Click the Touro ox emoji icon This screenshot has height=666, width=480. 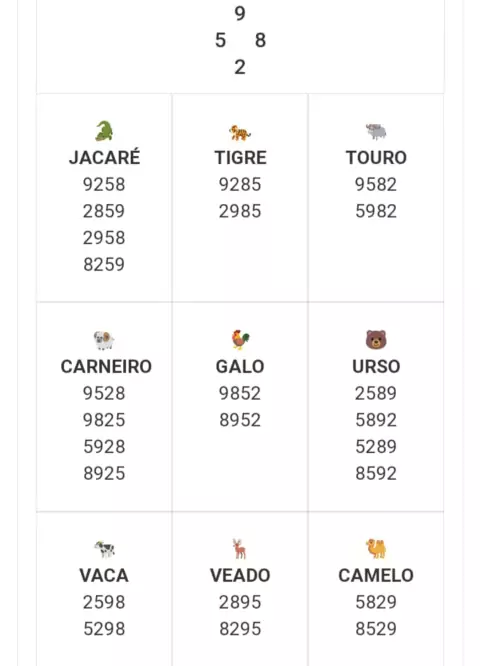[x=376, y=132]
